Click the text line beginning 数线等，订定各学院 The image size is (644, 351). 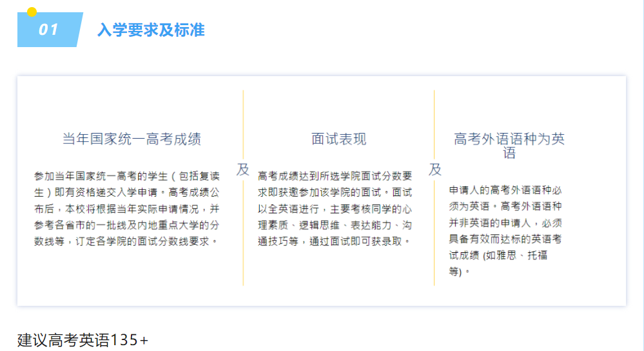[127, 241]
